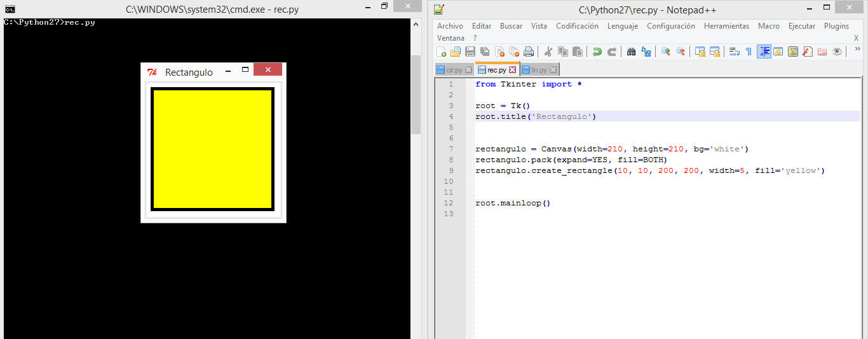Open the Ejecutar menu

click(x=802, y=26)
